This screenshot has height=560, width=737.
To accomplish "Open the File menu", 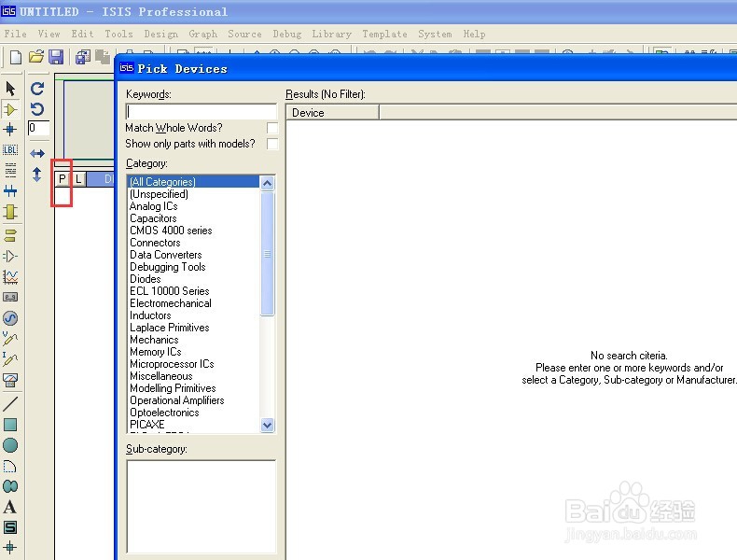I will [16, 34].
